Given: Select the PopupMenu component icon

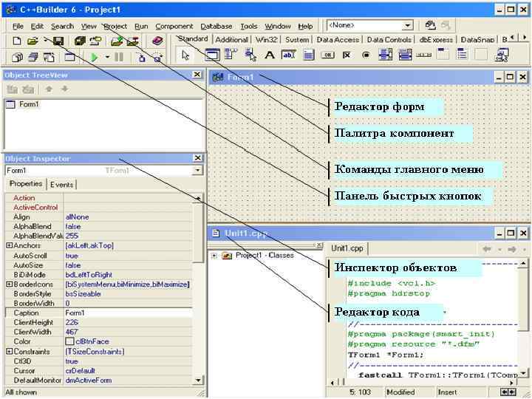Looking at the screenshot, I should tap(250, 55).
